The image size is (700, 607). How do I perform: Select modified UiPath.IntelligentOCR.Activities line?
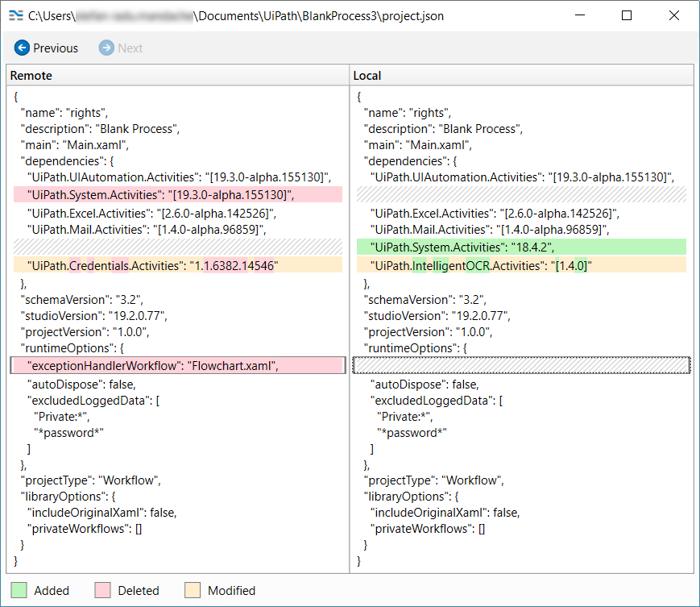click(480, 265)
